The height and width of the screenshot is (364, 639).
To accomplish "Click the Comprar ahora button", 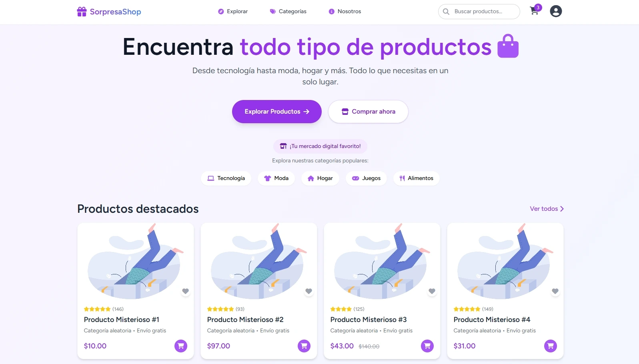I will tap(368, 112).
